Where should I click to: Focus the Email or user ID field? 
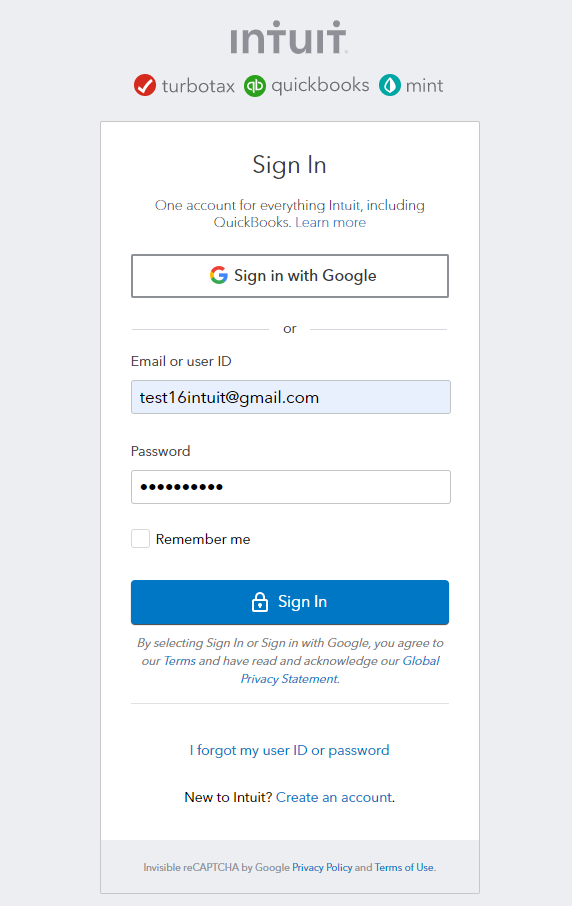pos(291,397)
